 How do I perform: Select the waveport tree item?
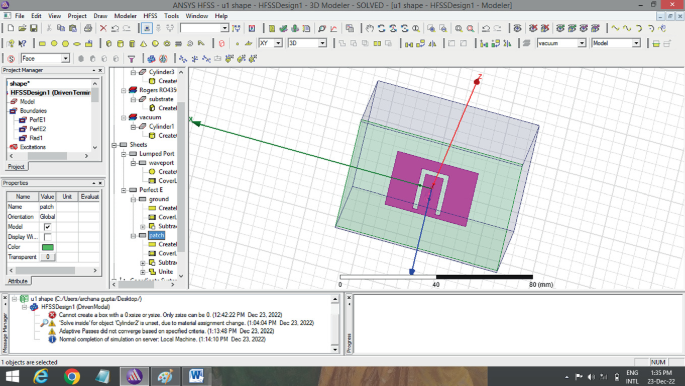161,163
